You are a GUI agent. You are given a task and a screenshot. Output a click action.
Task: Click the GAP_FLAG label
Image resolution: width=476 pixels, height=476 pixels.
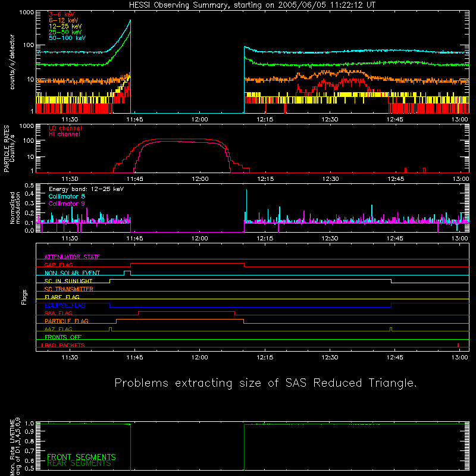coord(59,265)
